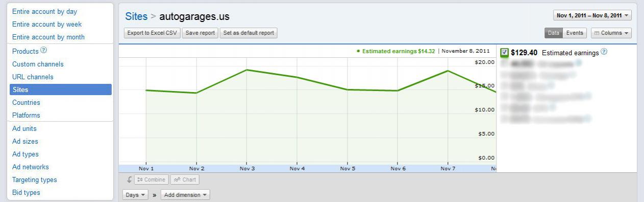The width and height of the screenshot is (644, 202).
Task: Click the Save report button
Action: click(x=200, y=33)
